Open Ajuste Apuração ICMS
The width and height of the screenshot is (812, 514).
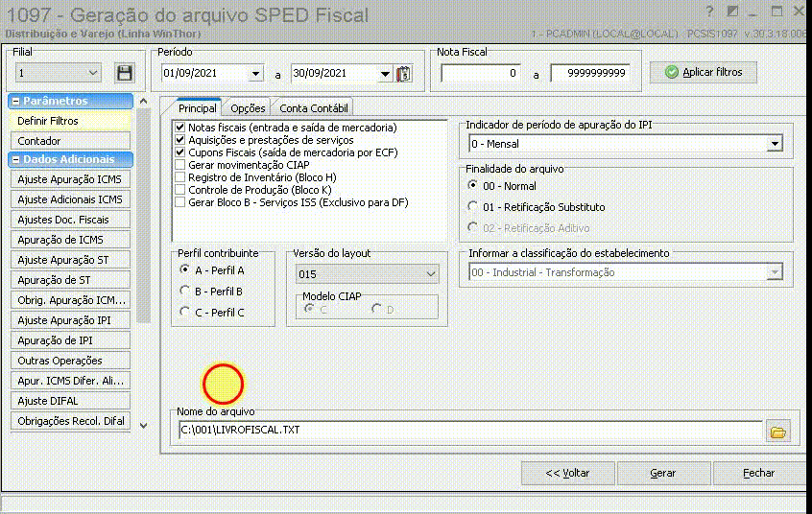70,179
